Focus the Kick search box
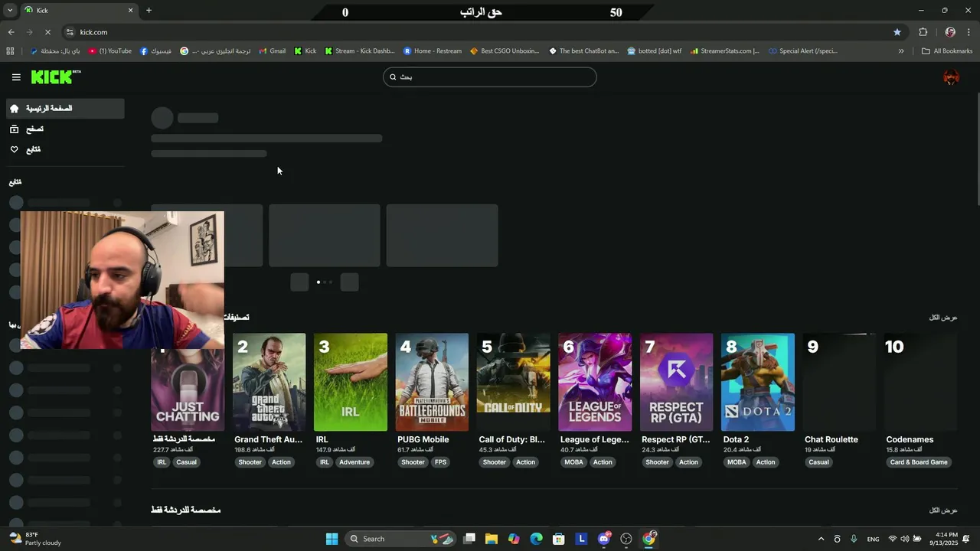The width and height of the screenshot is (980, 551). coord(490,77)
